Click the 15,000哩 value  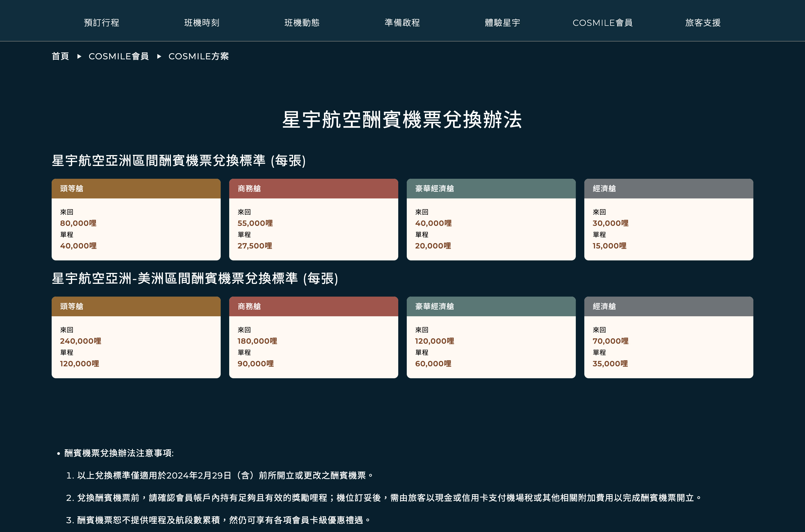pyautogui.click(x=610, y=246)
